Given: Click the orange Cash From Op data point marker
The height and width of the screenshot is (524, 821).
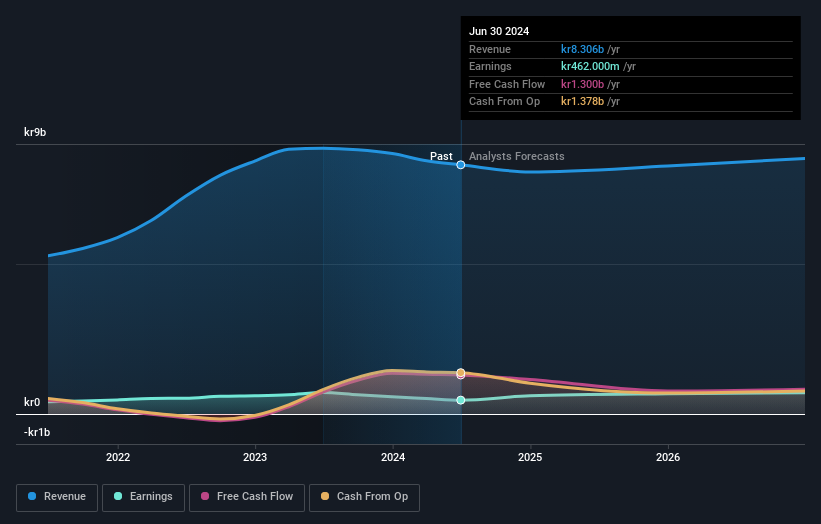Looking at the screenshot, I should pos(461,373).
